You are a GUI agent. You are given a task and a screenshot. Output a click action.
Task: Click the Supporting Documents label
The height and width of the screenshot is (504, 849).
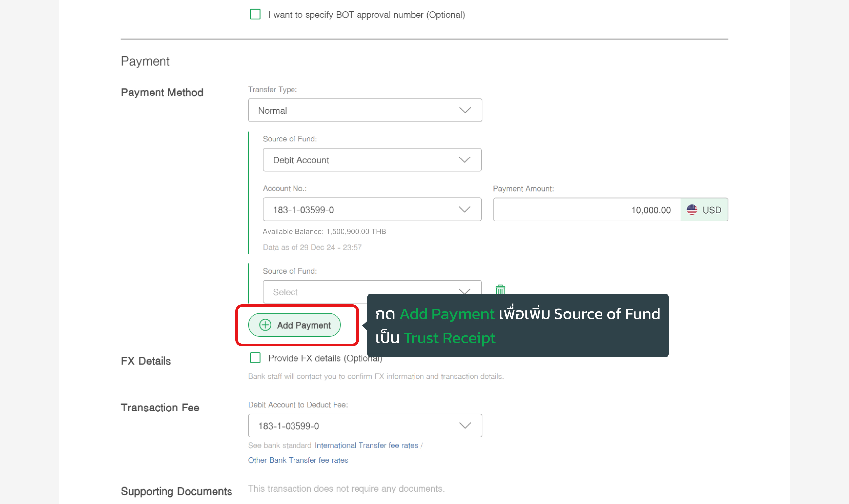pyautogui.click(x=176, y=491)
